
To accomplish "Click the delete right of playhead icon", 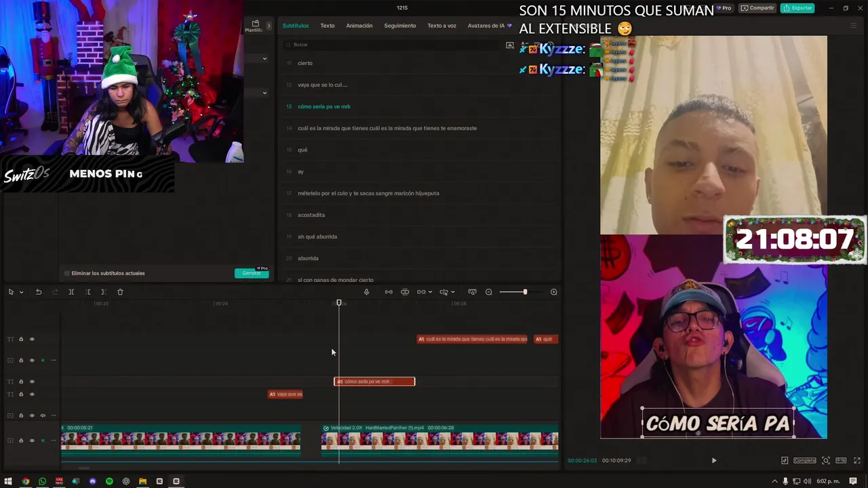I will [x=103, y=292].
